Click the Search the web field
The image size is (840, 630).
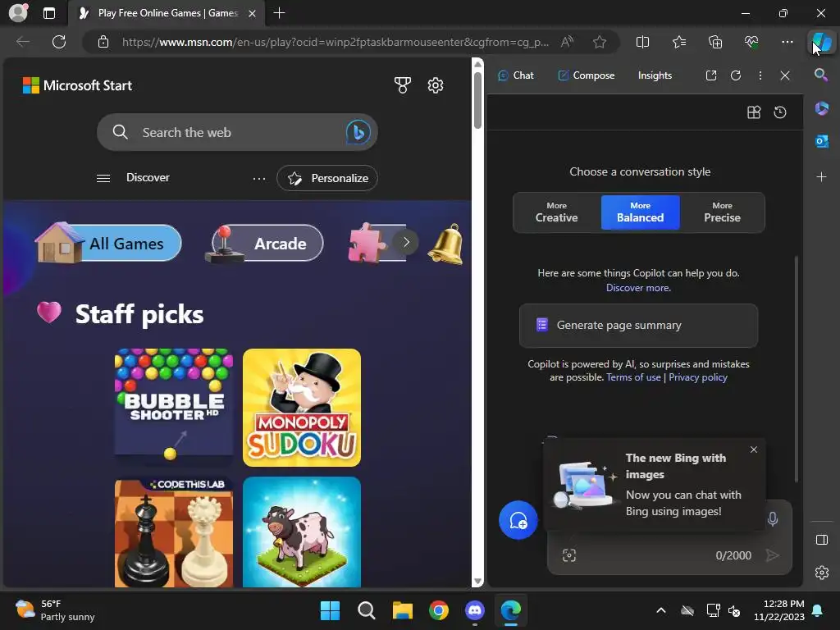coord(237,132)
